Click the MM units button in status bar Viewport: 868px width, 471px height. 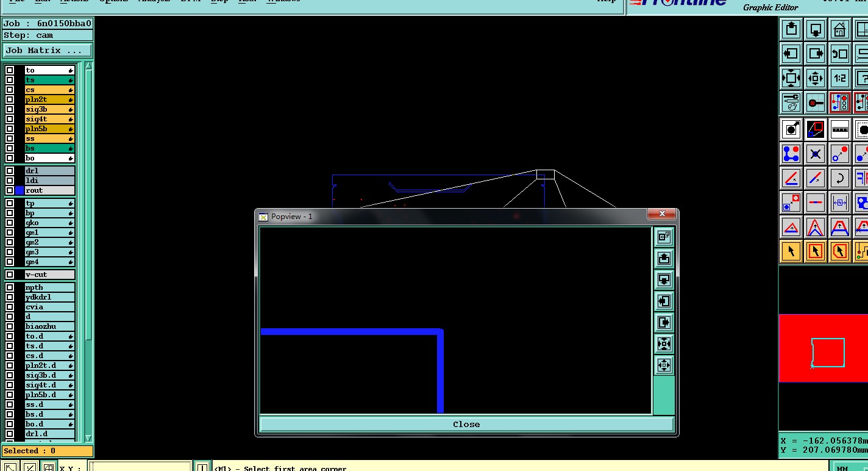842,468
